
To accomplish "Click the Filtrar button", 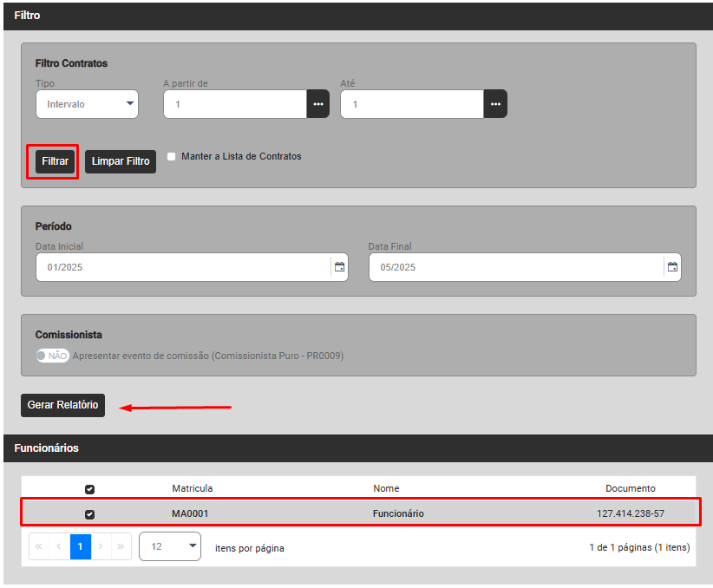I will click(55, 161).
